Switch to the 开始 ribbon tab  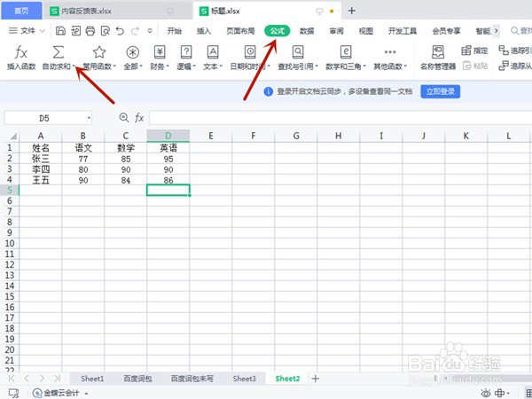[x=174, y=31]
